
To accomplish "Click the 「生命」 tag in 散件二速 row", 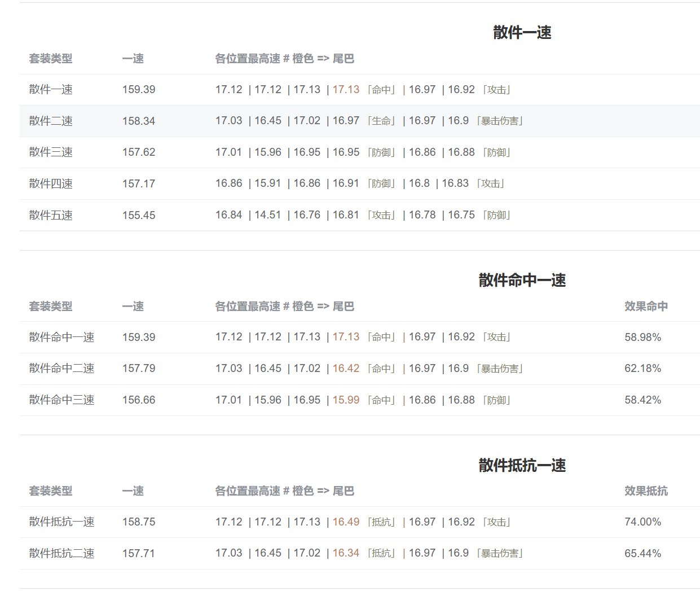I will [382, 121].
